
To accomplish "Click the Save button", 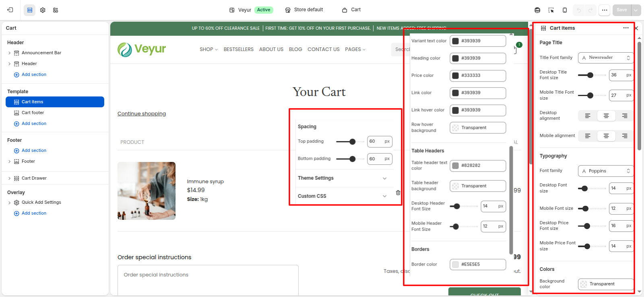I will (622, 10).
